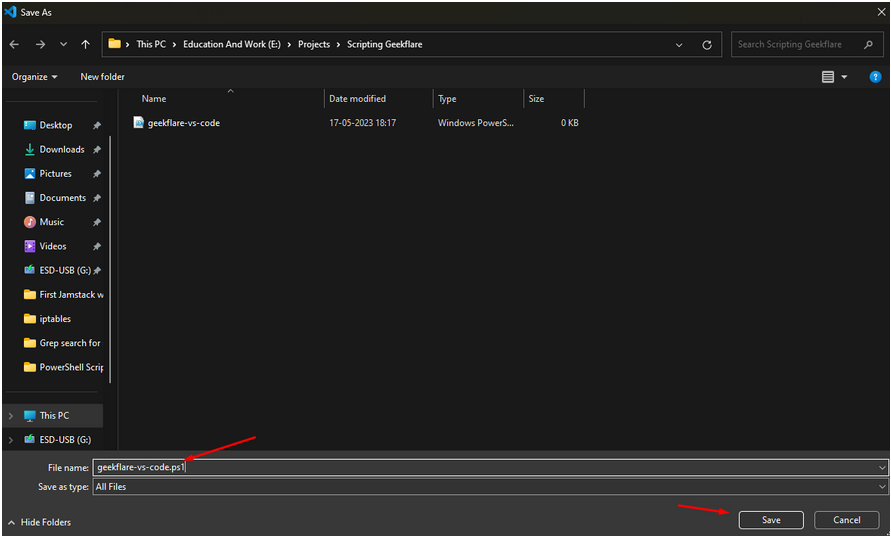Open the Grep search for folder

(x=63, y=343)
